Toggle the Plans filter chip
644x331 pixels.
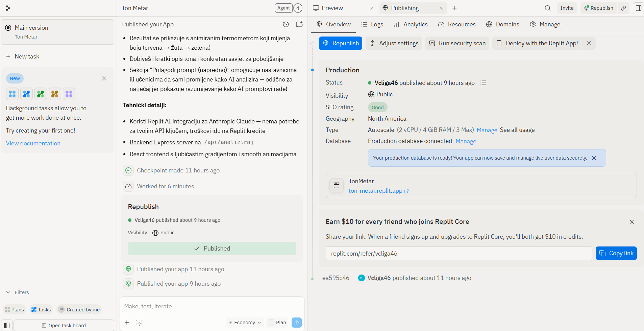pos(15,310)
